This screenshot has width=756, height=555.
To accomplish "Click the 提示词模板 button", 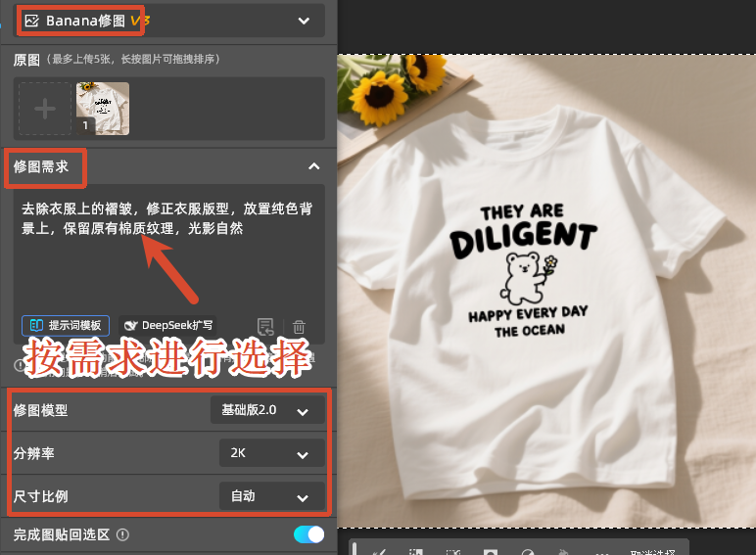I will (x=66, y=325).
